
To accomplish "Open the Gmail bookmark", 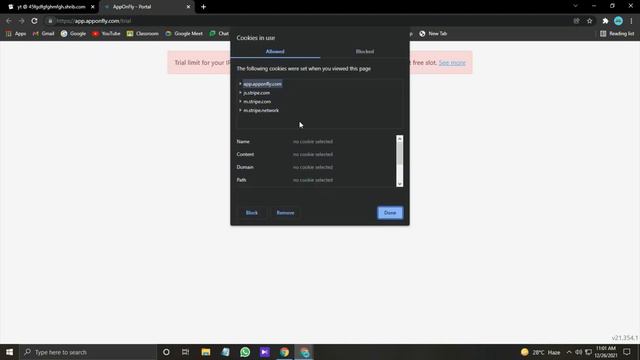I will pyautogui.click(x=43, y=33).
